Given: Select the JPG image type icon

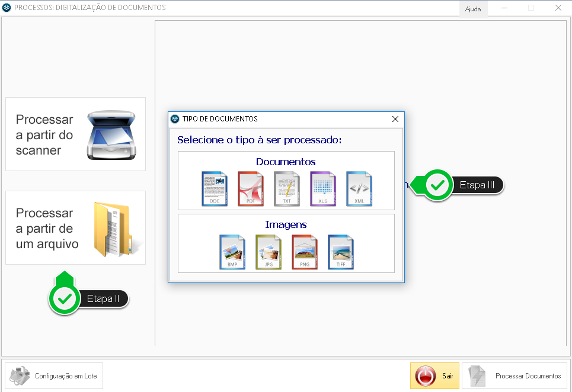Looking at the screenshot, I should point(269,252).
